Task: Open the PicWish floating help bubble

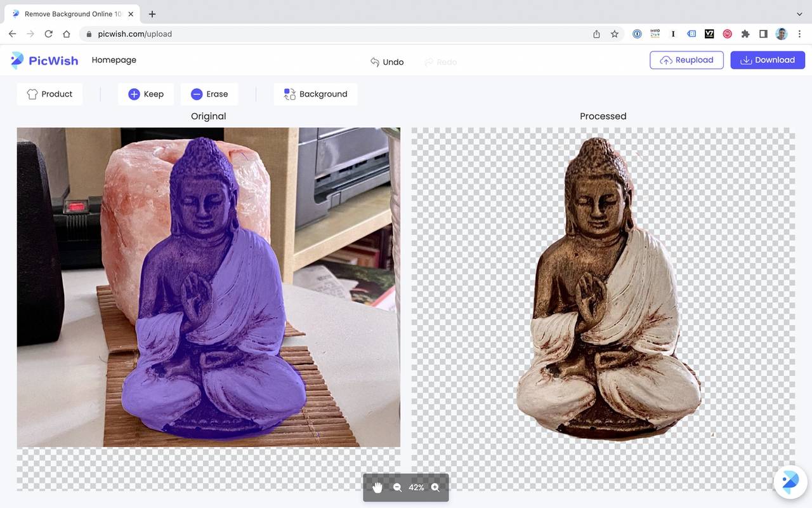Action: (790, 482)
